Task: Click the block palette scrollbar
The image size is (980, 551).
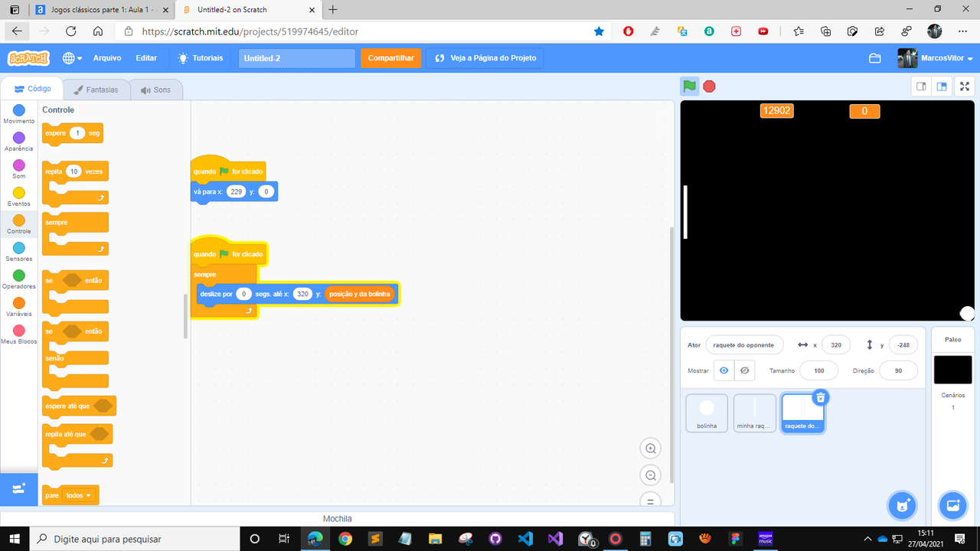Action: [186, 316]
